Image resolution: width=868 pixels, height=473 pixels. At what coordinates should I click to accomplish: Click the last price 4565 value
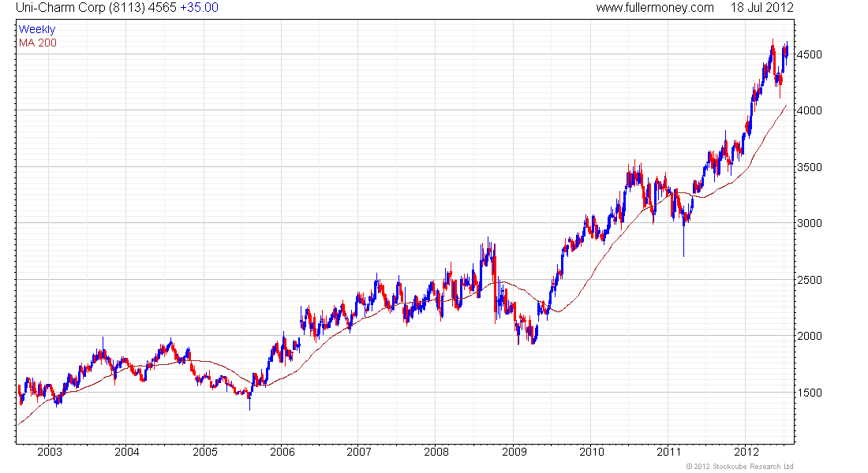click(163, 8)
